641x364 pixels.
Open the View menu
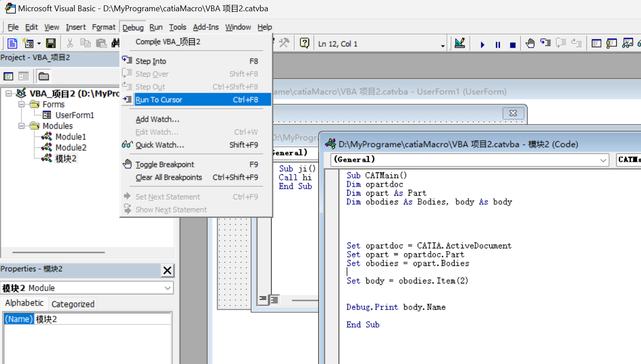click(x=52, y=27)
